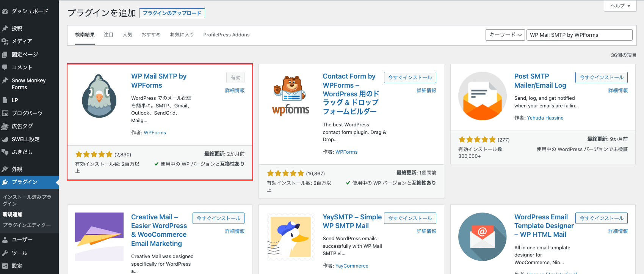
Task: Open 詳細情報 for WP Mail SMTP
Action: coord(235,91)
